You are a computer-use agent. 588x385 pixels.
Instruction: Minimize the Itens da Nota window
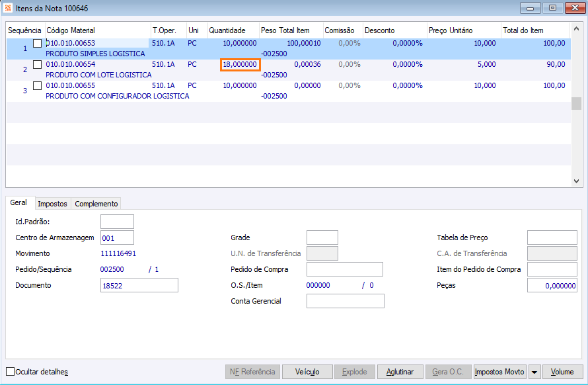coord(531,8)
